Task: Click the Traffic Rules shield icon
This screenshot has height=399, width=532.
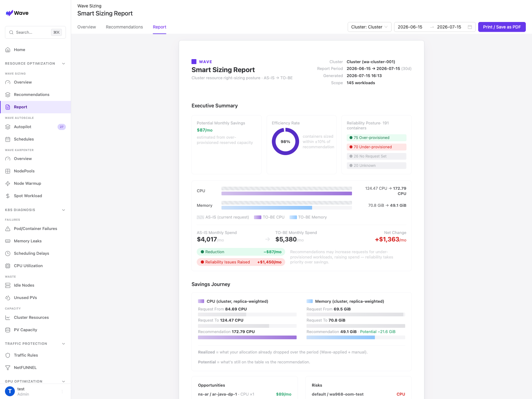Action: (x=8, y=355)
